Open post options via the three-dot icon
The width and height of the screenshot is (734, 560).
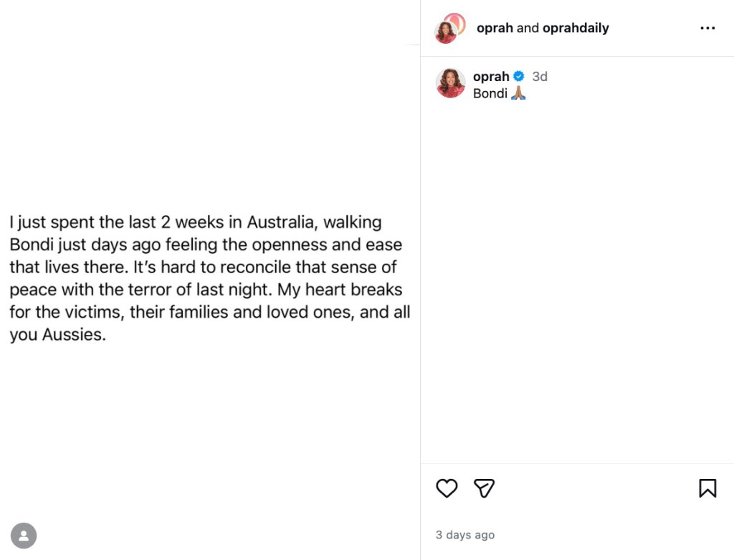pos(707,28)
